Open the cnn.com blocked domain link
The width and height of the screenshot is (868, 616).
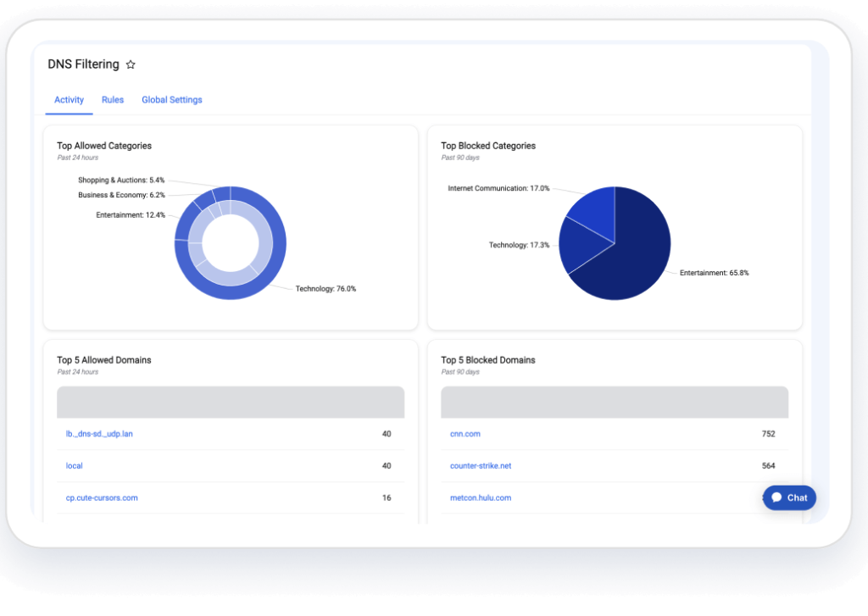465,434
